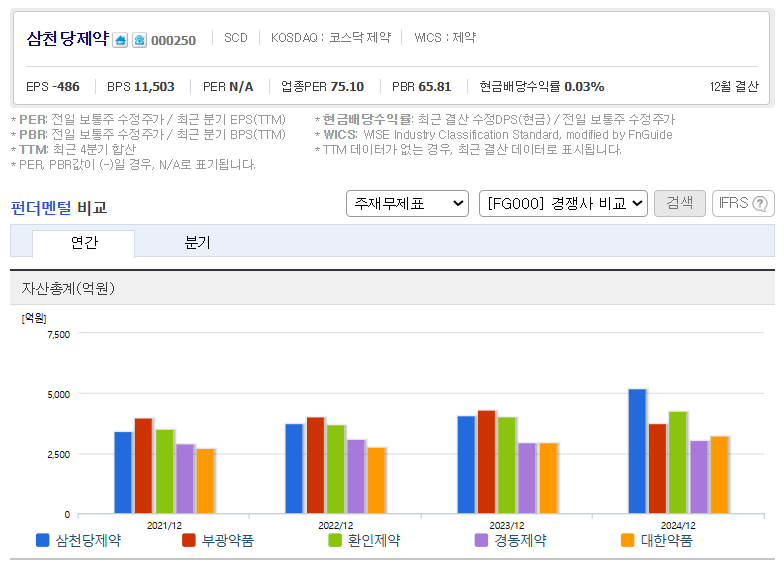Open the IFRS help question icon
Screen dimensions: 784x569
760,204
